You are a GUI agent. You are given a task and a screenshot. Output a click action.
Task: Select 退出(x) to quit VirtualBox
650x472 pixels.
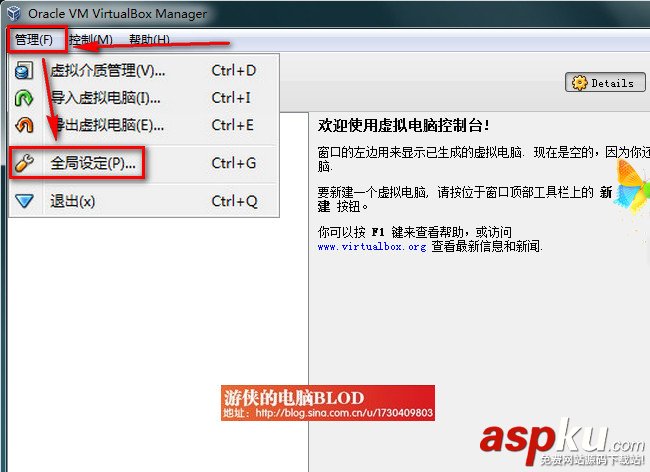(x=144, y=201)
